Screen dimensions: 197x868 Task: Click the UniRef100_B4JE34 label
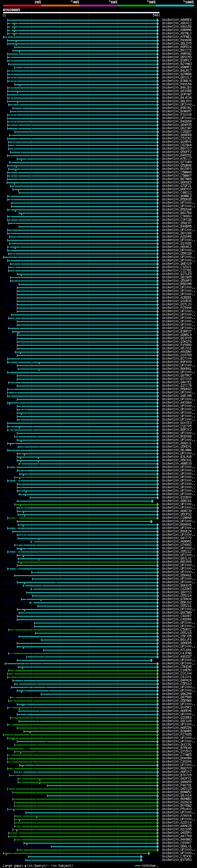click(x=177, y=98)
